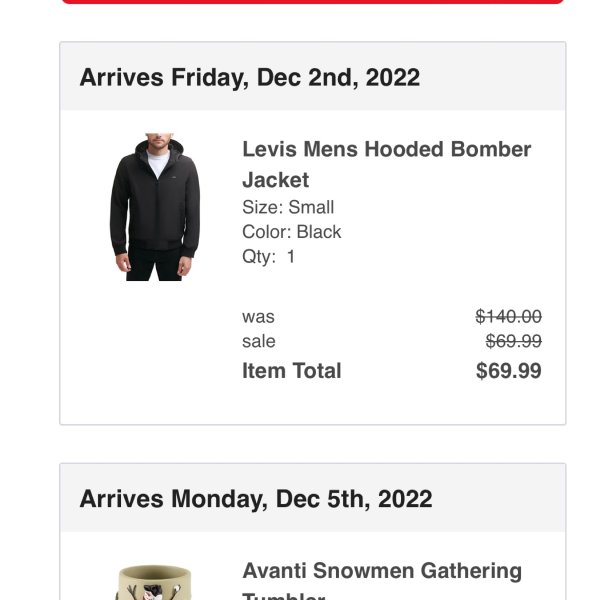Open the Avanti Snowmen Gathering Tumbler link

[x=382, y=579]
